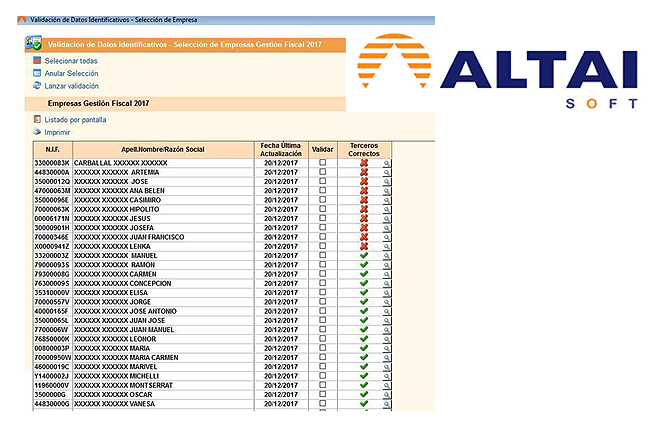The width and height of the screenshot is (660, 425).
Task: Click Terceros Correctos column header
Action: click(x=364, y=150)
